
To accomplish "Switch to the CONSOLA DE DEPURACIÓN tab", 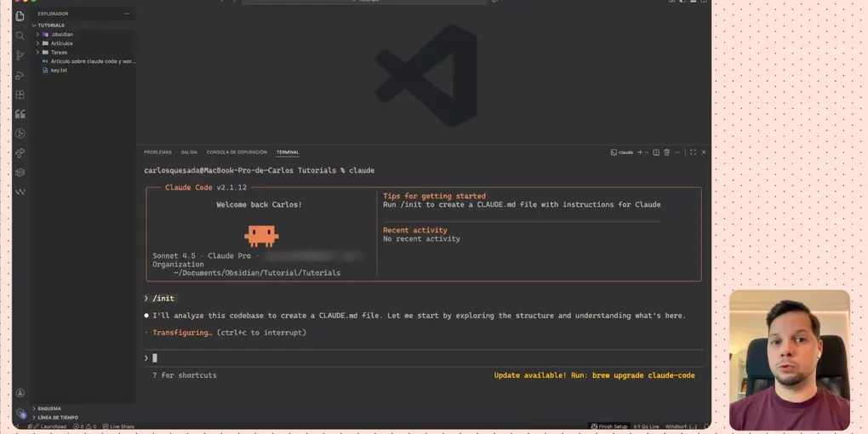I will tap(237, 152).
